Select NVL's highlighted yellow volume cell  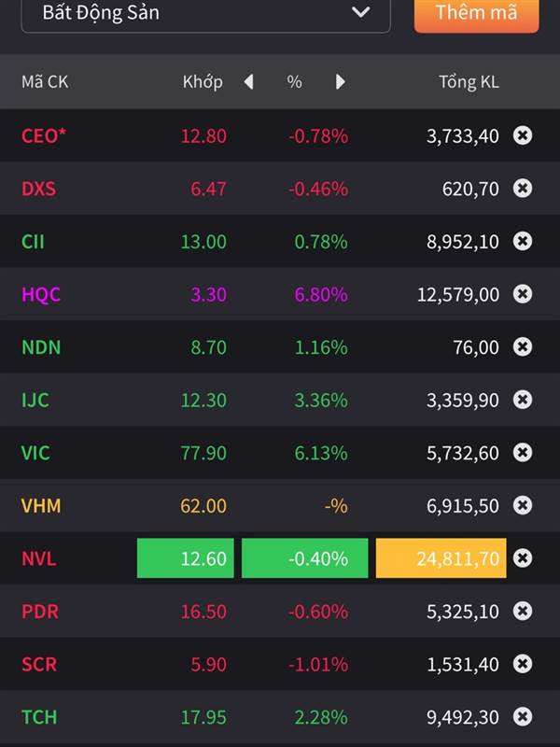pos(441,557)
